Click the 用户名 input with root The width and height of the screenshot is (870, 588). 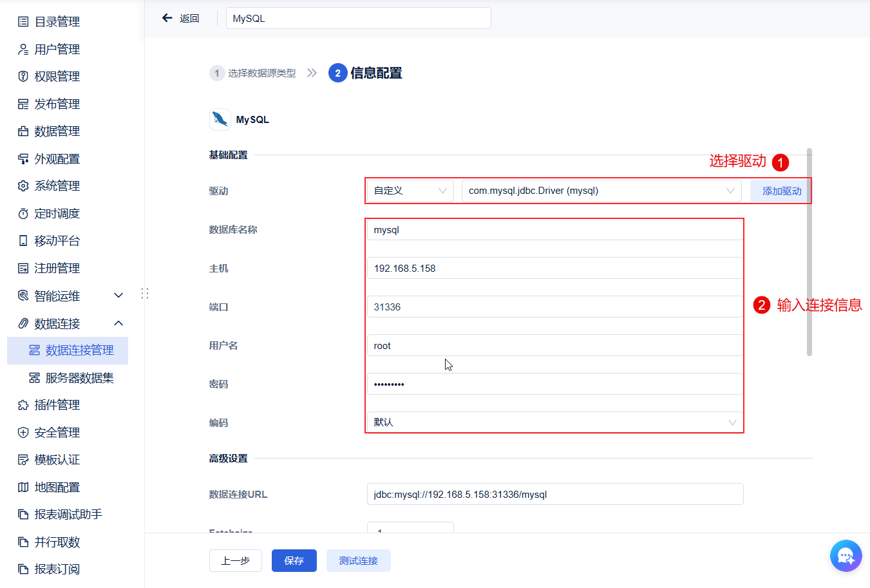pos(555,346)
